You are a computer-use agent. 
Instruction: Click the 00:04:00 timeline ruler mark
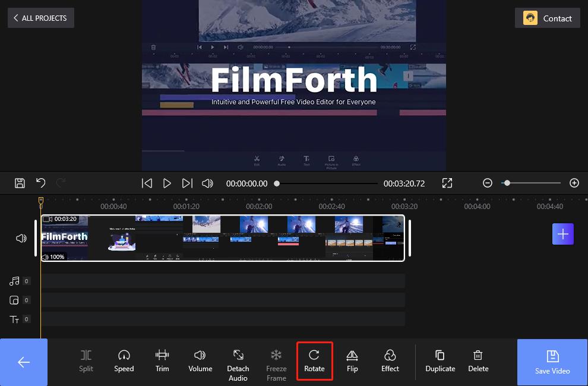point(477,206)
